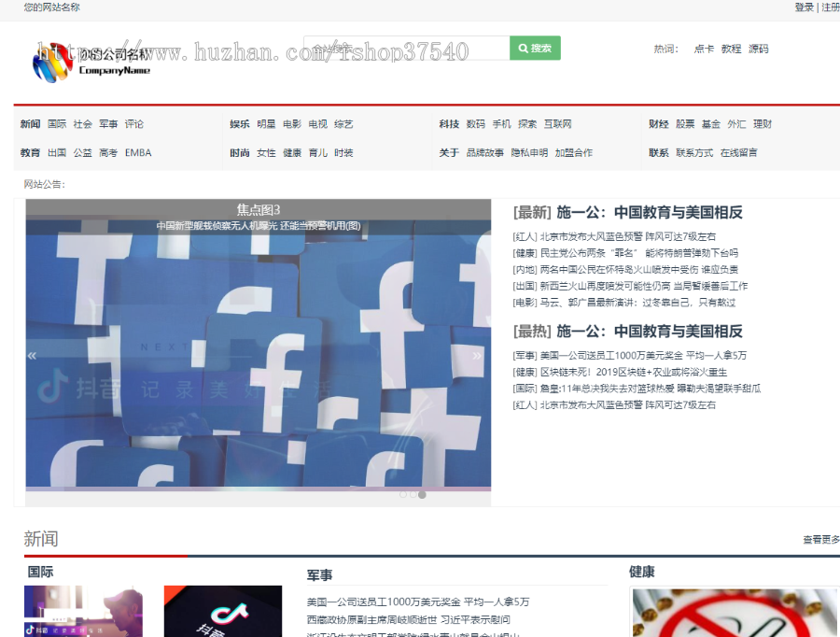Go to 外汇 section
Viewport: 840px width, 637px height.
[x=736, y=124]
